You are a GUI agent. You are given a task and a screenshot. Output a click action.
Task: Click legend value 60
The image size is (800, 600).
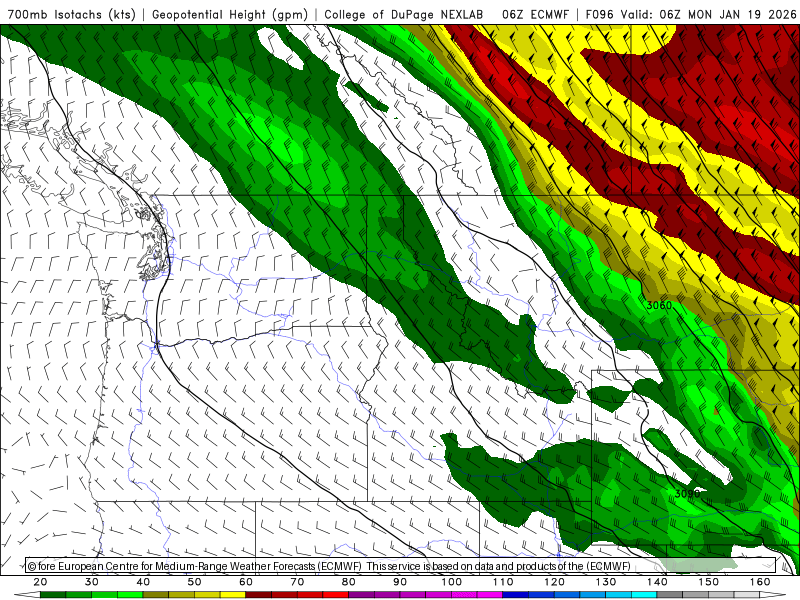tap(246, 582)
